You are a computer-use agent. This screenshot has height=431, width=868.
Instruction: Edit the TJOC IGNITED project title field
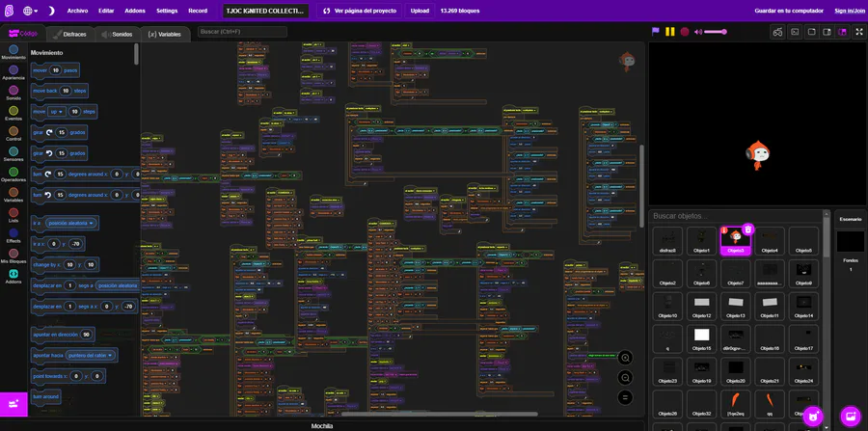[265, 11]
